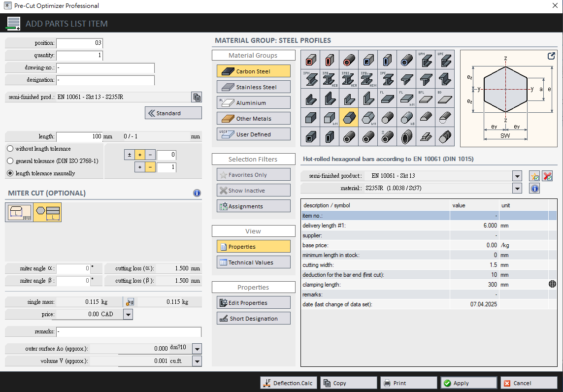The height and width of the screenshot is (392, 563).
Task: Click the globe icon next to clamping length
Action: coord(552,284)
